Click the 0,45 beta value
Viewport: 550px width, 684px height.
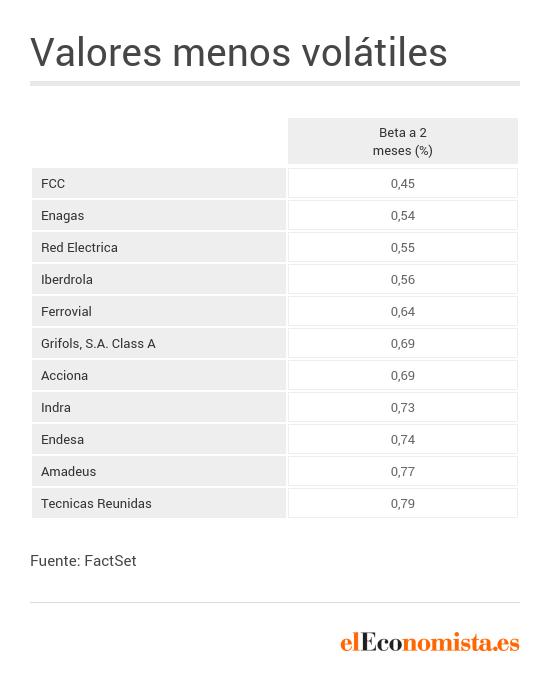(x=403, y=183)
